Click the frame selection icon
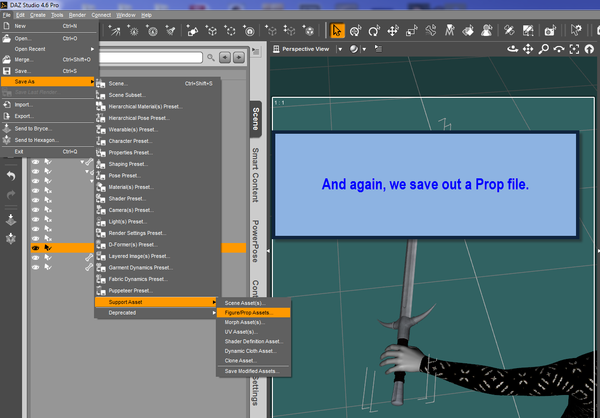 (x=574, y=49)
